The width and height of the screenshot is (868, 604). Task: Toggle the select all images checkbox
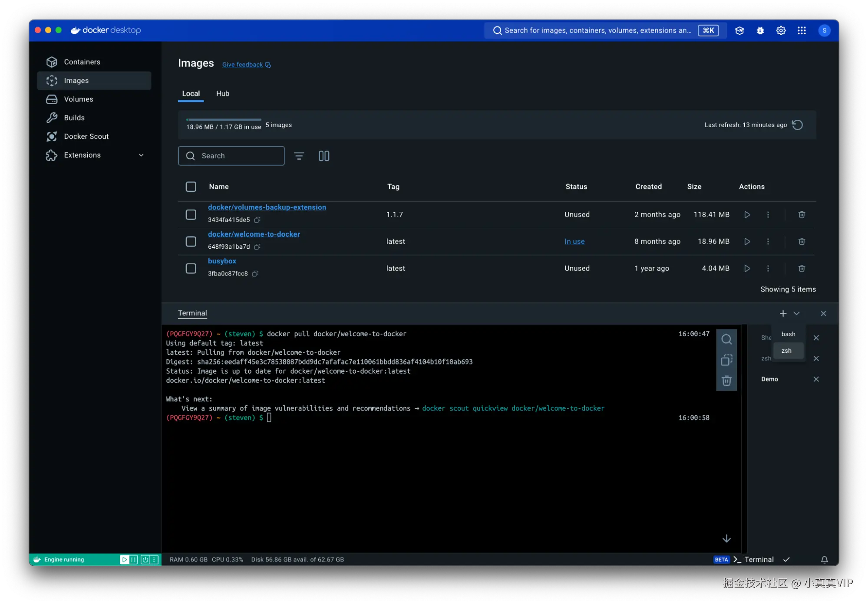[191, 187]
